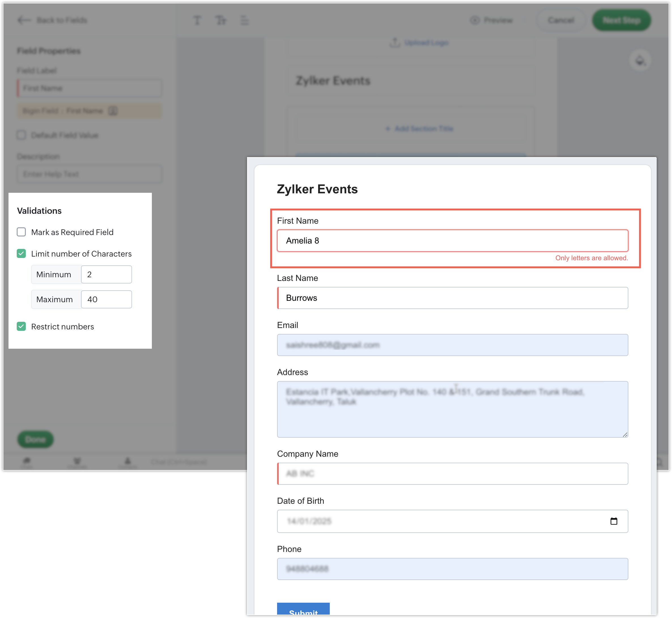
Task: Open the Date of Birth calendar picker
Action: [614, 521]
